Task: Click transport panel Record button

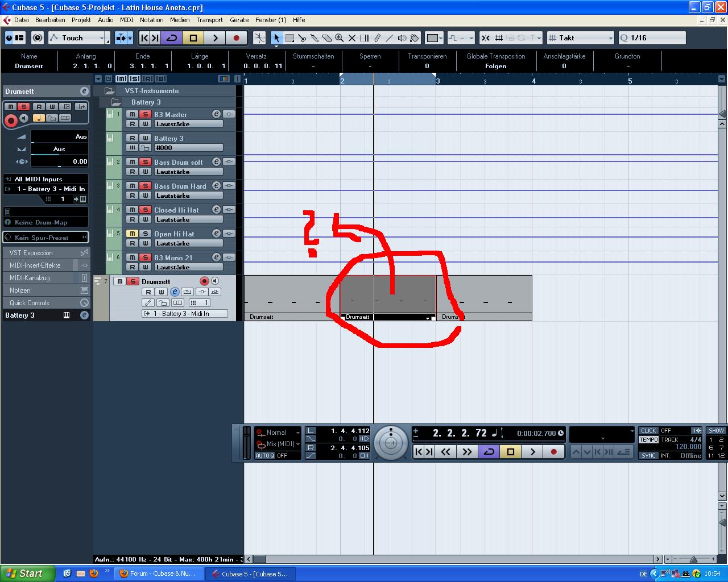Action: coord(554,452)
